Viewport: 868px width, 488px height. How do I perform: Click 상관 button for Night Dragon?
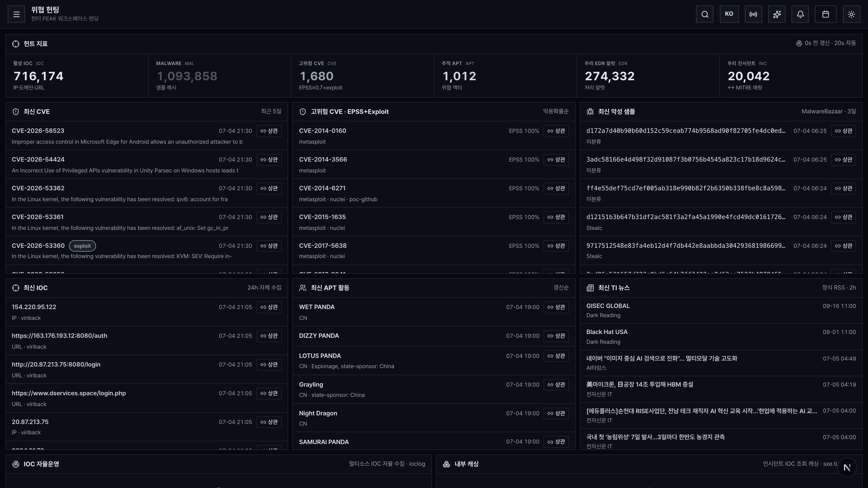tap(556, 413)
